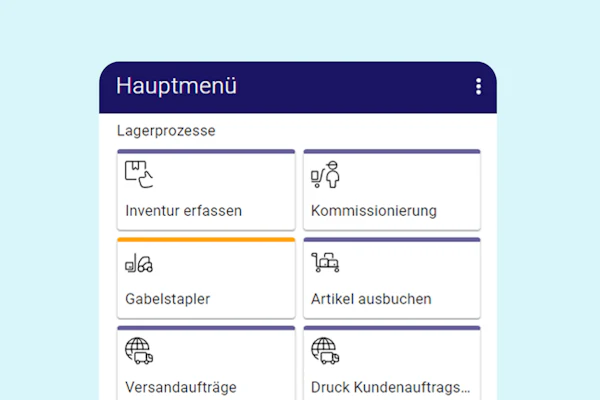Click the Lagerprozesse section label
This screenshot has height=400, width=600.
(x=166, y=131)
